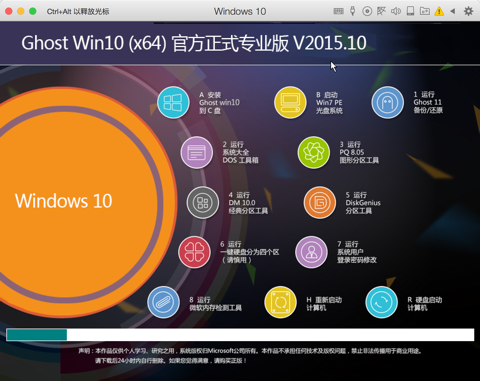This screenshot has width=480, height=381.
Task: Click the yellow warning triangle icon
Action: coord(439,12)
